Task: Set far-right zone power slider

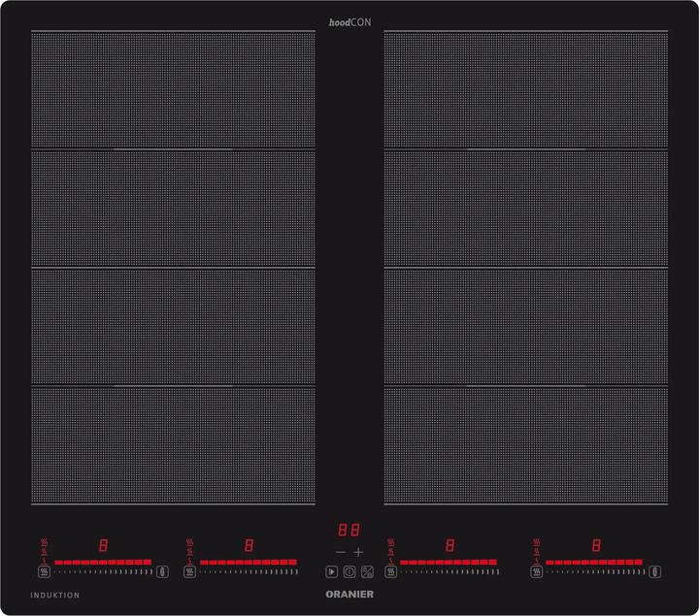Action: pyautogui.click(x=594, y=562)
